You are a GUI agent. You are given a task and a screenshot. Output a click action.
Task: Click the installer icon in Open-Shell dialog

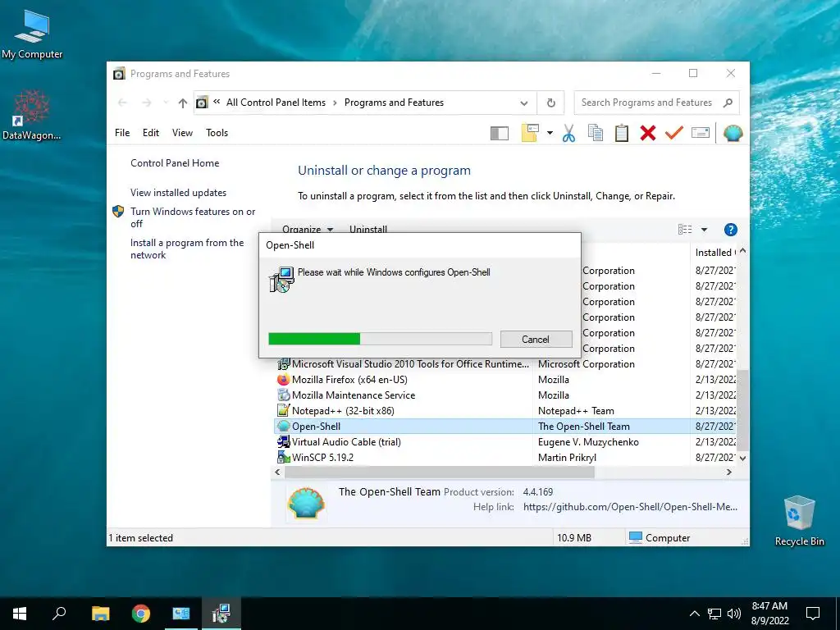(x=281, y=280)
